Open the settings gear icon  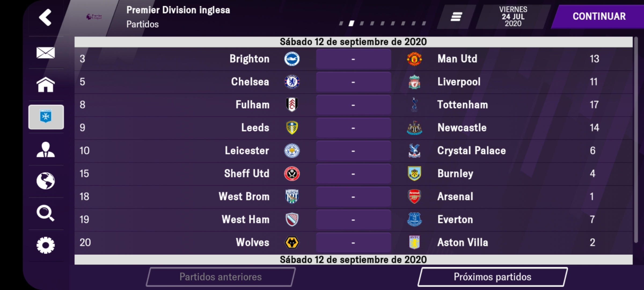tap(46, 245)
